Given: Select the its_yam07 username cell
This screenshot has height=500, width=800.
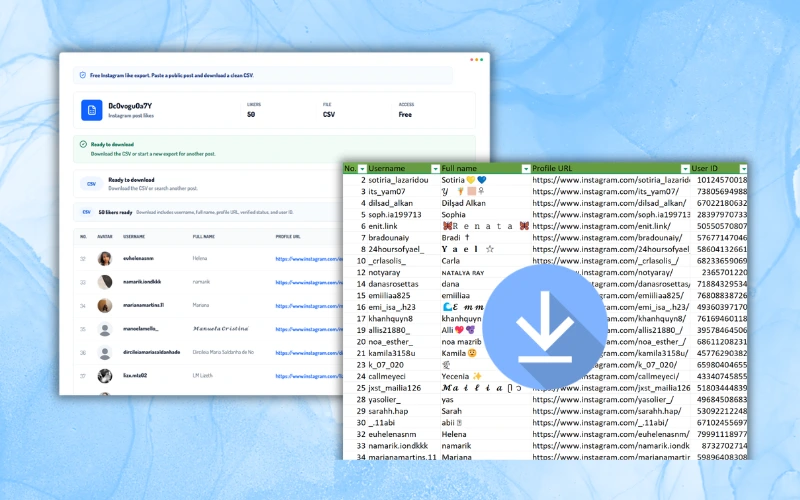Looking at the screenshot, I should pos(403,191).
